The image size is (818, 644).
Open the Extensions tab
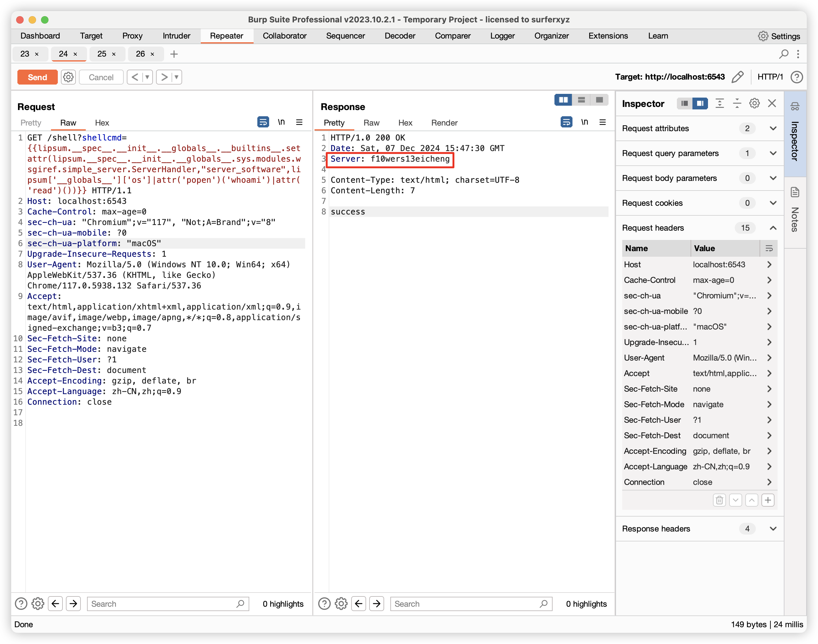(608, 36)
